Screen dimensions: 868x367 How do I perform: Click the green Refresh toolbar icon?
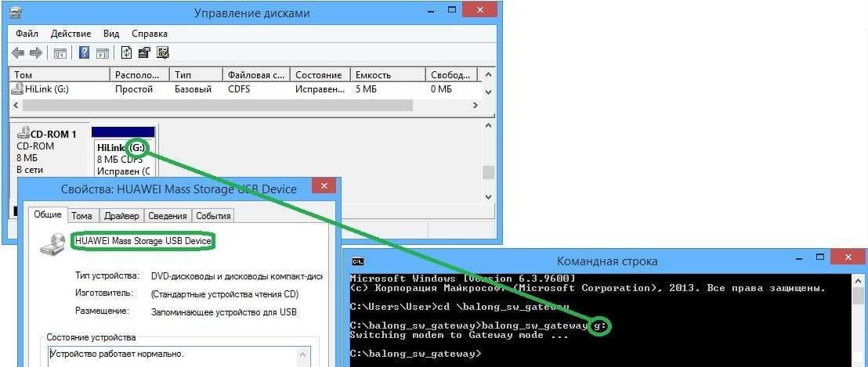point(126,53)
